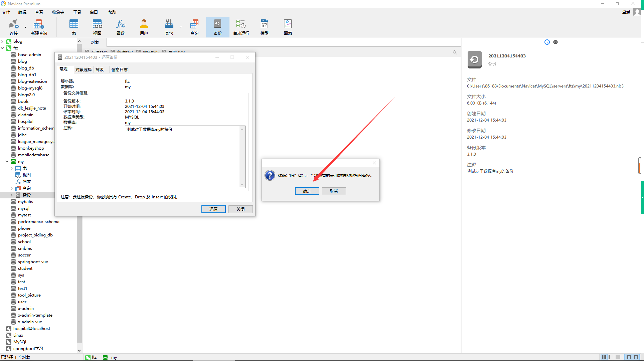This screenshot has height=361, width=644.
Task: Click the tree panel scroll down arrow
Action: (79, 350)
